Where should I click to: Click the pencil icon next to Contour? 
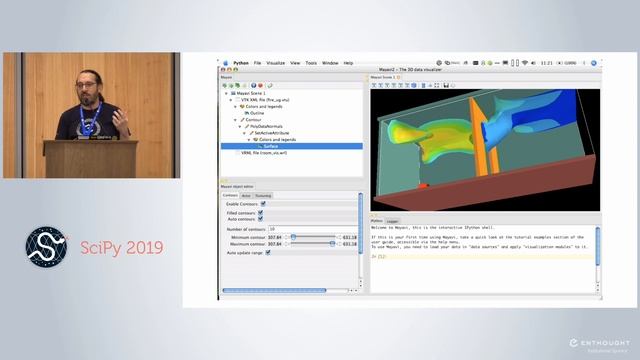pos(242,120)
